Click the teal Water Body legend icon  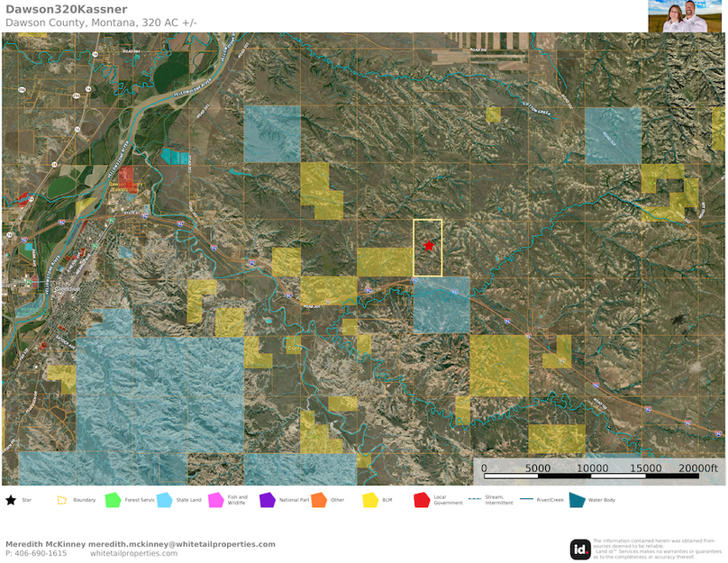pos(575,499)
